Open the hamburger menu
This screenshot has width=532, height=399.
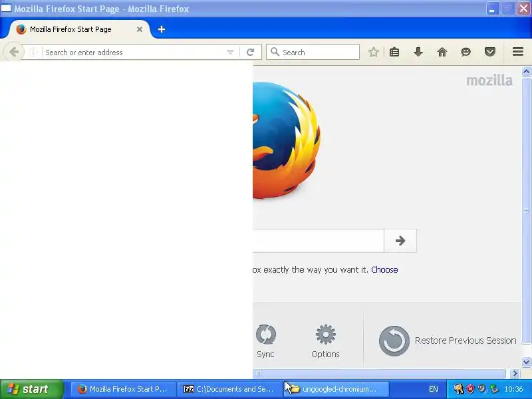tap(518, 52)
